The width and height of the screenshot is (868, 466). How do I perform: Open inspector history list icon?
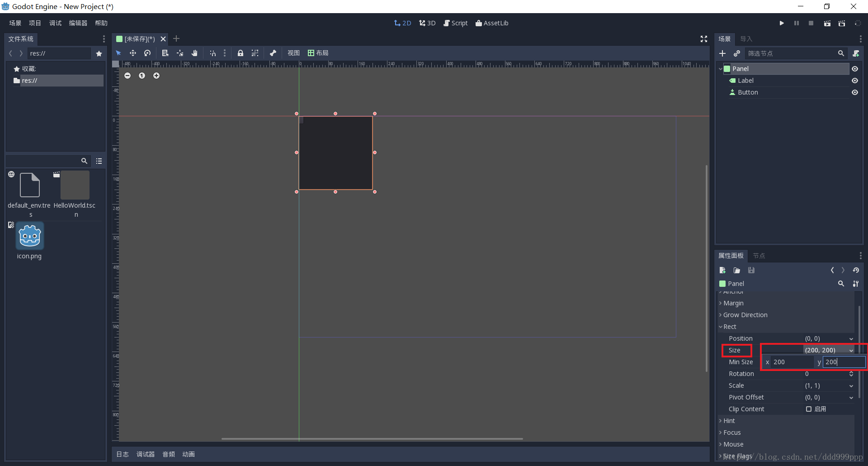click(856, 270)
